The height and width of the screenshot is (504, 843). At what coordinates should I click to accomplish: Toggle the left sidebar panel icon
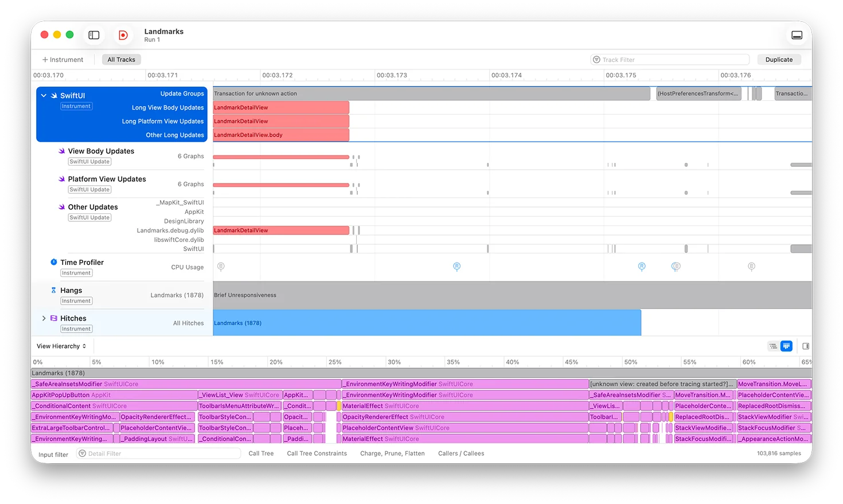[94, 35]
